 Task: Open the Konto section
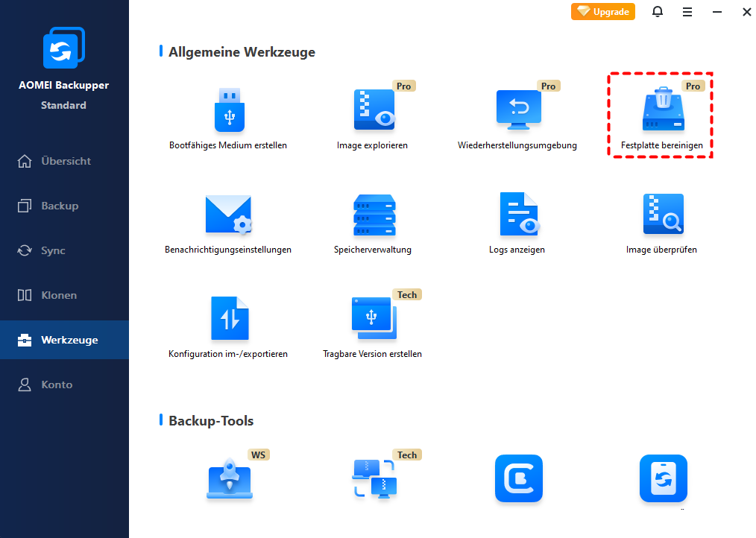tap(65, 384)
